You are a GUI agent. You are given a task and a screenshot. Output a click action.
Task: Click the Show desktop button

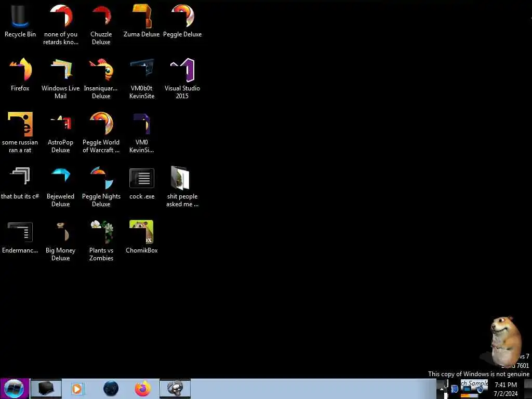528,389
